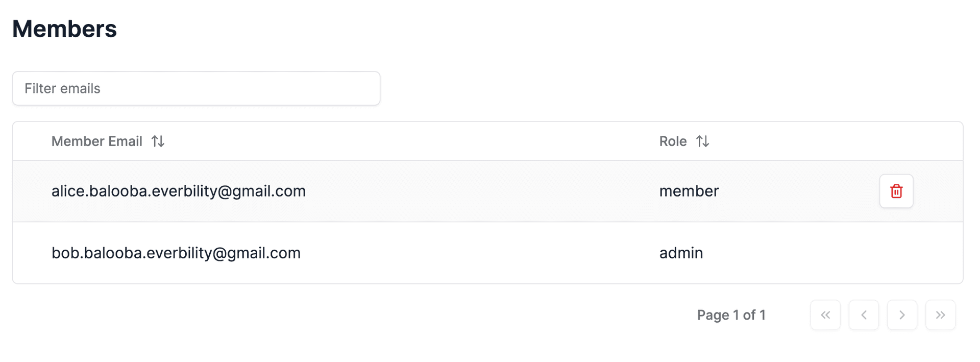The height and width of the screenshot is (362, 980).
Task: Click the Members page heading
Action: (65, 29)
